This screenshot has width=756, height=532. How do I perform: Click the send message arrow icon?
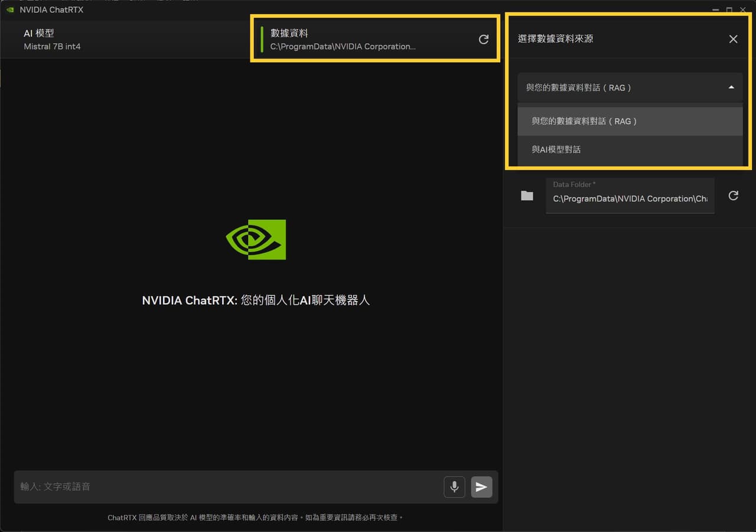pos(481,487)
